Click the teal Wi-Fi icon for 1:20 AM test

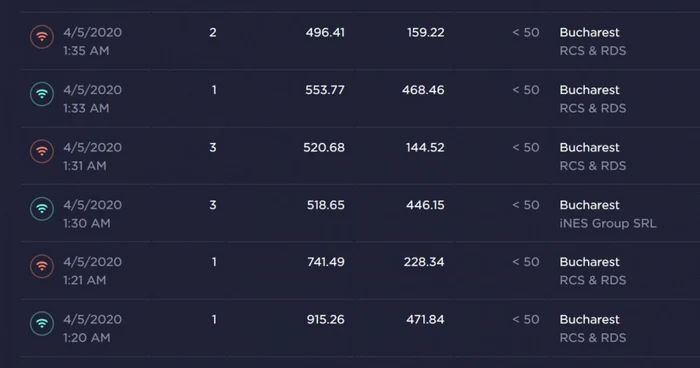click(x=42, y=323)
